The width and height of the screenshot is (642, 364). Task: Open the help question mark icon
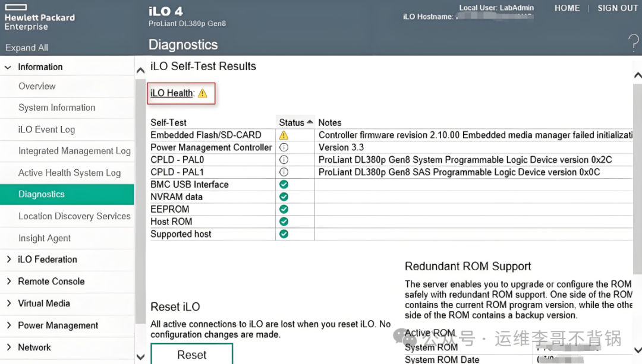pos(633,43)
